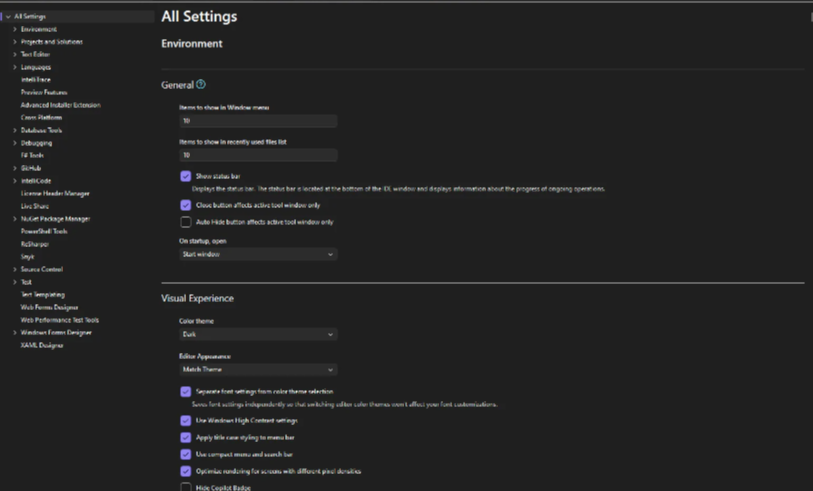Enable Auto Hide button affects active tool window
The image size is (813, 491).
coord(186,222)
